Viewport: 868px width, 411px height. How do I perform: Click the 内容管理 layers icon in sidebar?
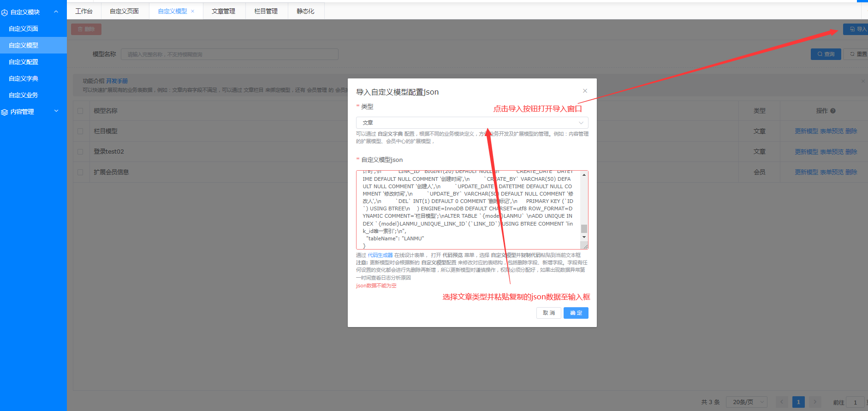[5, 112]
